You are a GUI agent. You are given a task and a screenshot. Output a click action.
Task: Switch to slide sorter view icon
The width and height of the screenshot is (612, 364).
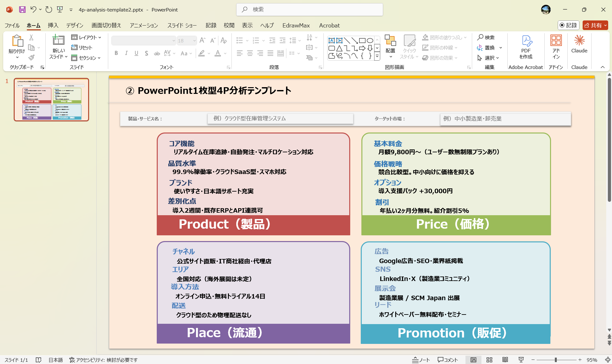click(x=489, y=360)
